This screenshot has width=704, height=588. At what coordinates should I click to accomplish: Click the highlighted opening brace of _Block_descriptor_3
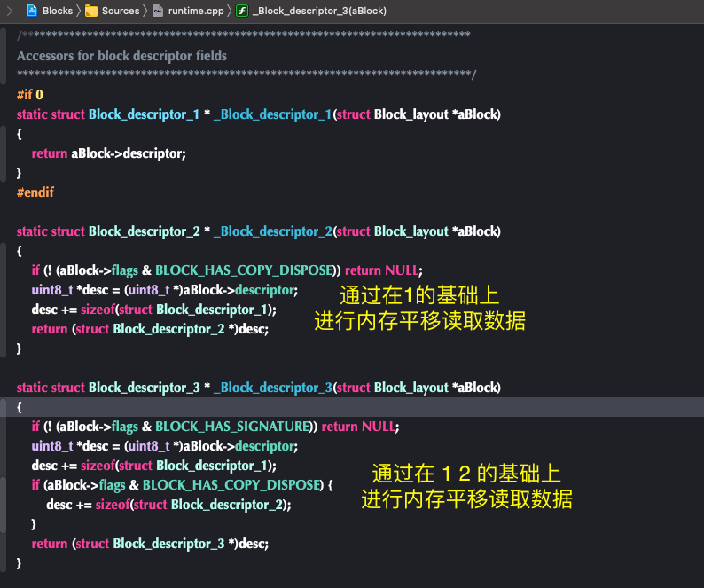pyautogui.click(x=19, y=407)
